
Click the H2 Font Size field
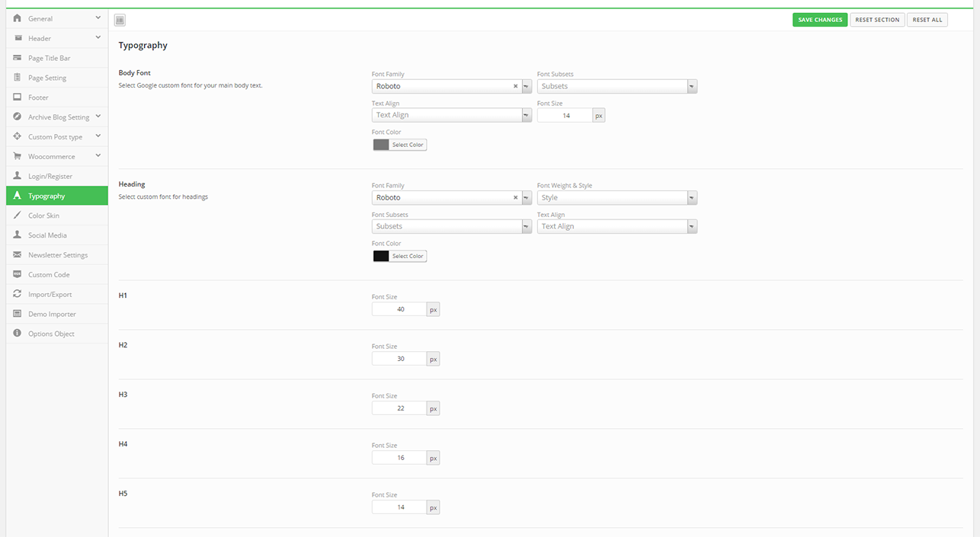pos(399,359)
